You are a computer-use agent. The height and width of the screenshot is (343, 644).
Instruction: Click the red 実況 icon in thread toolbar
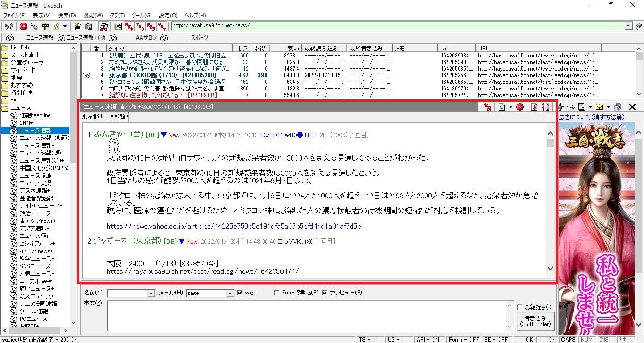[487, 107]
